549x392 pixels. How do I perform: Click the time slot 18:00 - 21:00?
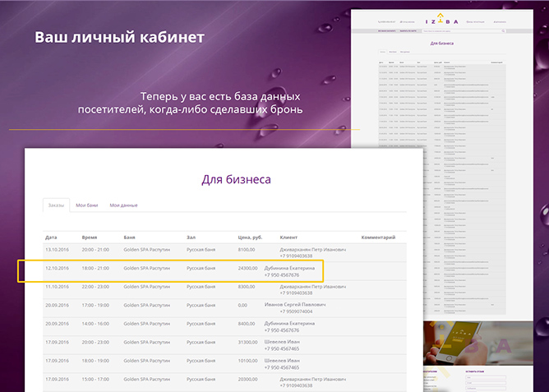(95, 268)
